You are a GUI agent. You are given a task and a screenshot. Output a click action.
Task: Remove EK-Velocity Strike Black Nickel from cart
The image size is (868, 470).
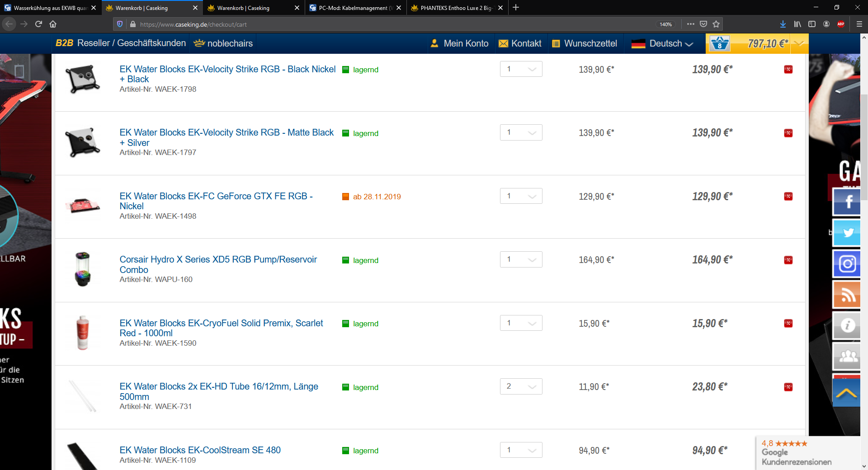(788, 69)
